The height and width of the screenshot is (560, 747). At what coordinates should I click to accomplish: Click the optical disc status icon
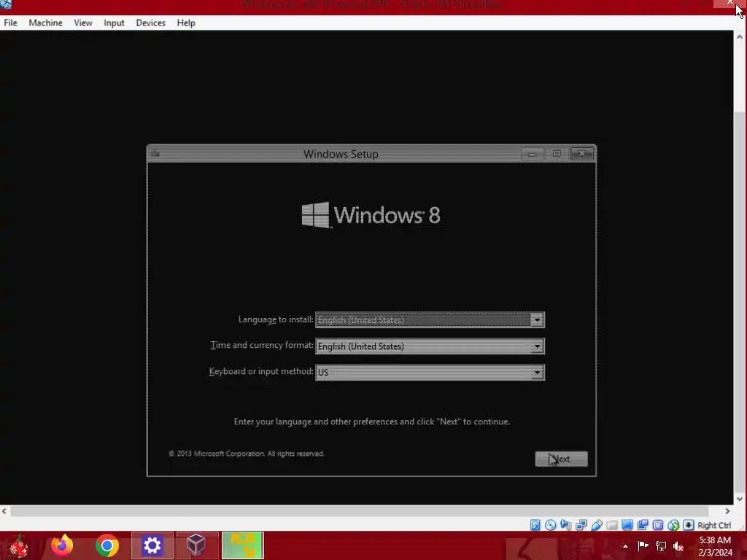click(550, 525)
